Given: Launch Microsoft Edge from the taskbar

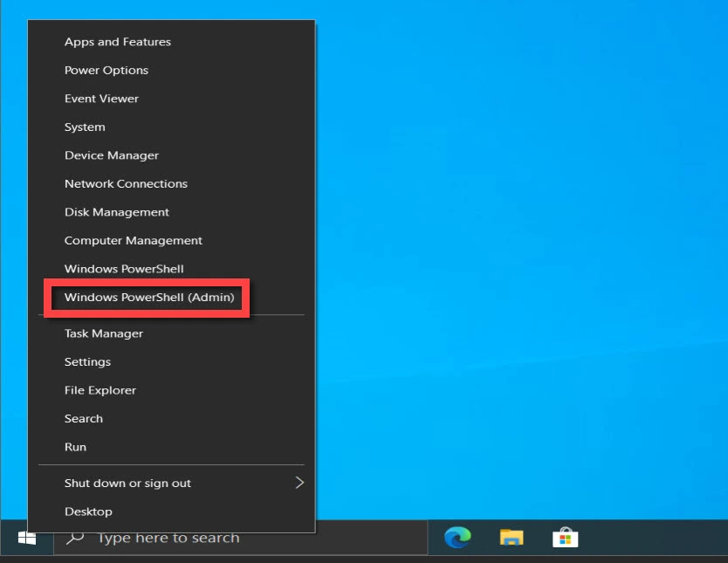Looking at the screenshot, I should [x=457, y=538].
